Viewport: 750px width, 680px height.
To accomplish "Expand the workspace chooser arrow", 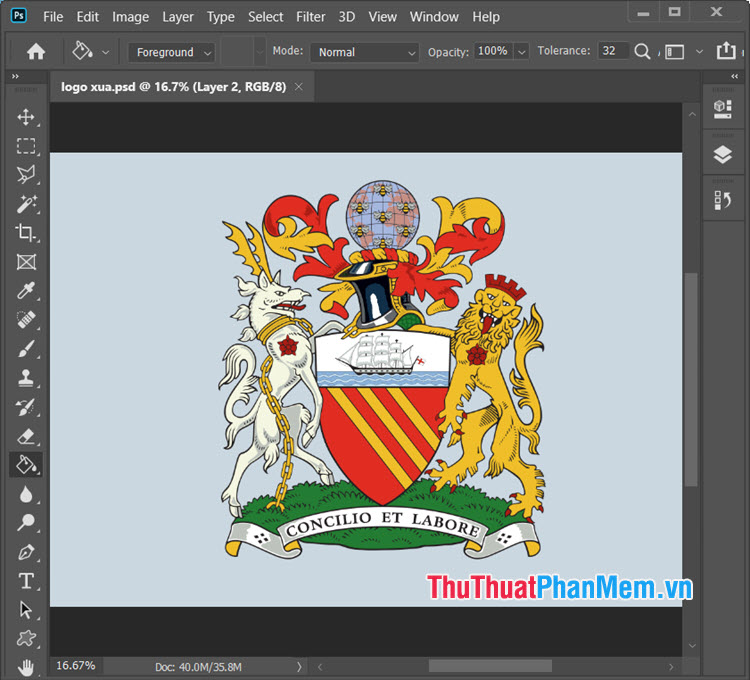I will 699,52.
